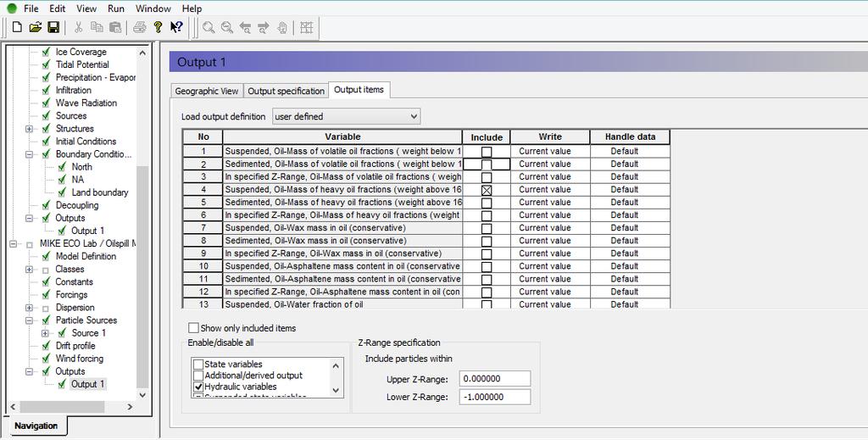This screenshot has height=440, width=868.
Task: Click the yellow Help question mark icon
Action: 158,27
